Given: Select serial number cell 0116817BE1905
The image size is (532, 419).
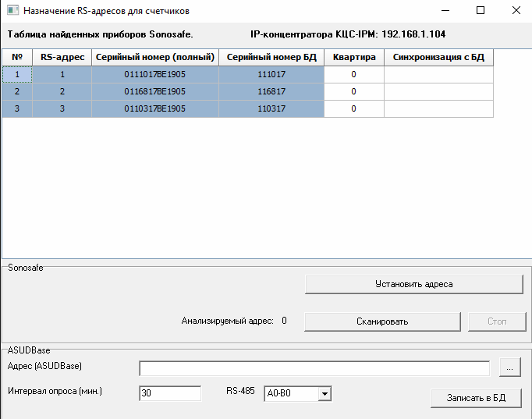Looking at the screenshot, I should click(x=154, y=91).
